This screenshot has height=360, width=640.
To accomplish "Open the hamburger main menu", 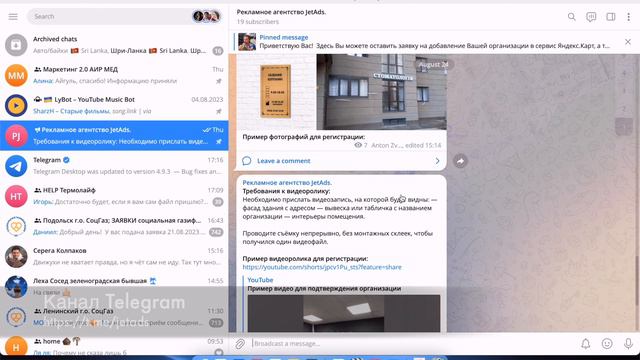I will (x=13, y=16).
